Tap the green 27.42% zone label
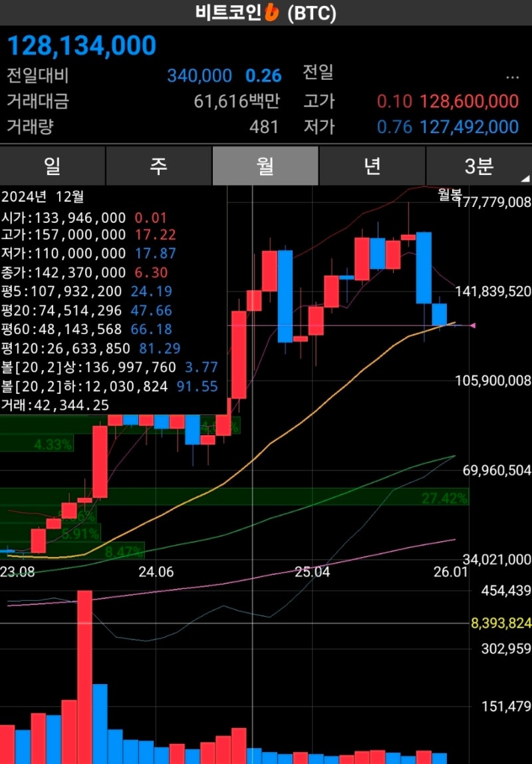Image resolution: width=532 pixels, height=764 pixels. [x=444, y=498]
